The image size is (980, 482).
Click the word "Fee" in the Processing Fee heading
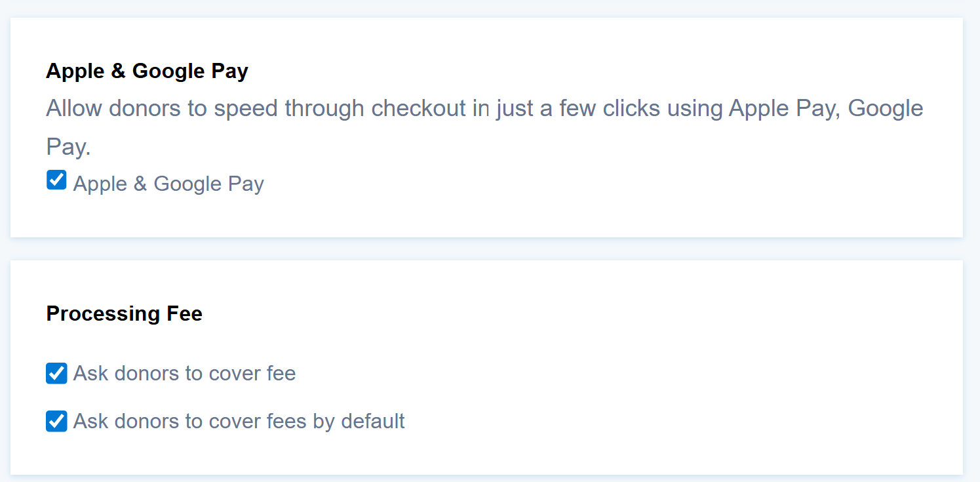coord(186,313)
